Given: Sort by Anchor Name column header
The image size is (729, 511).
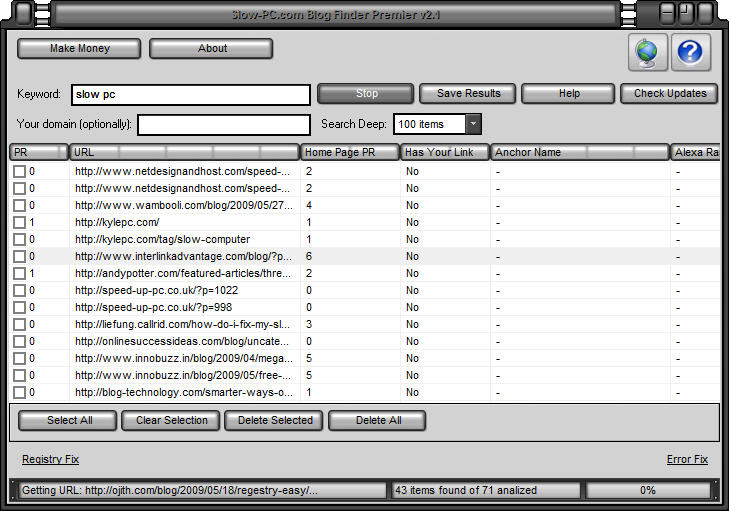Looking at the screenshot, I should 580,152.
